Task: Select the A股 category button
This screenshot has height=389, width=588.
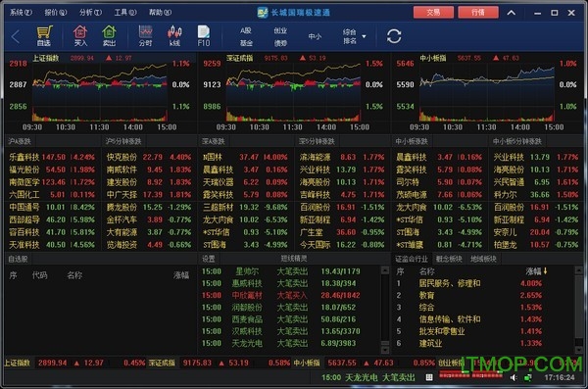Action: tap(246, 30)
